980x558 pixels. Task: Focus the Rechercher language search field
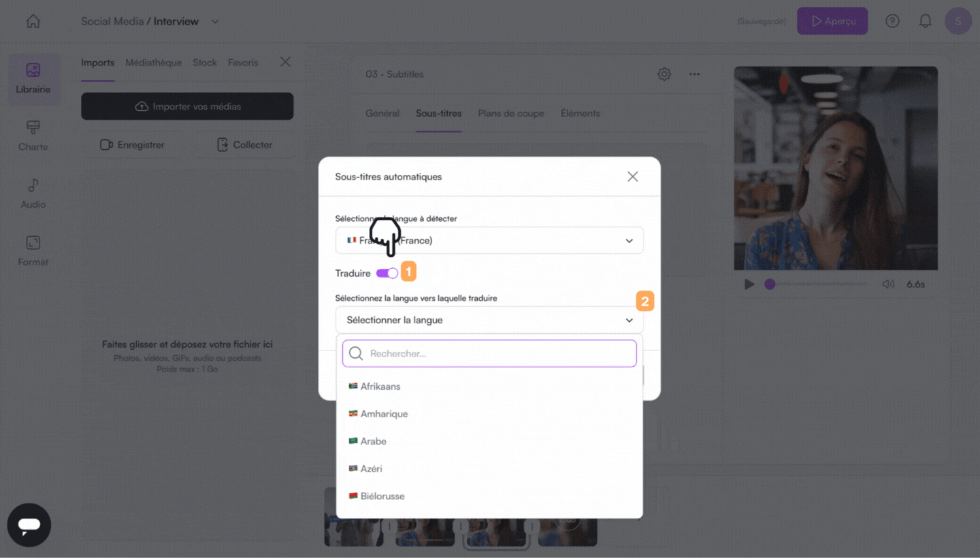489,354
